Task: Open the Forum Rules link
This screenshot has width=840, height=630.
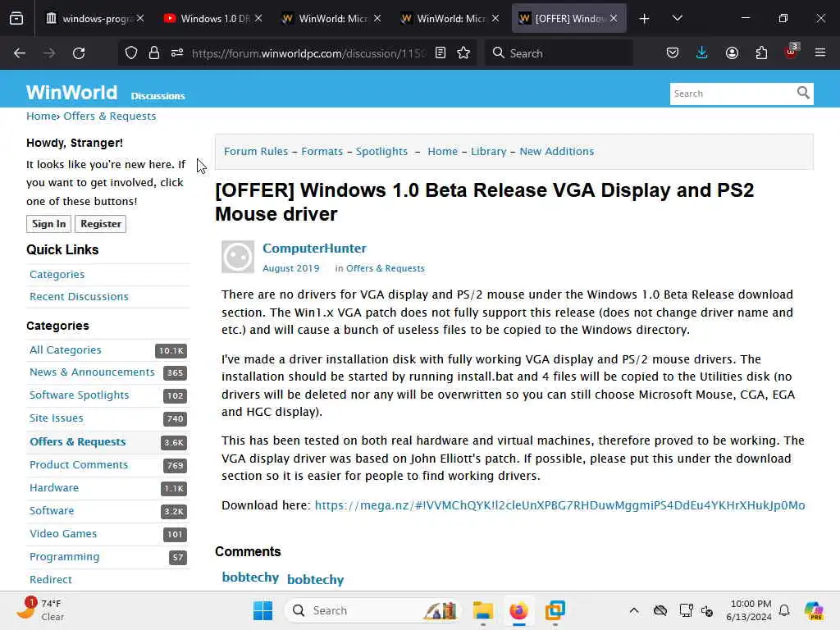Action: (256, 152)
